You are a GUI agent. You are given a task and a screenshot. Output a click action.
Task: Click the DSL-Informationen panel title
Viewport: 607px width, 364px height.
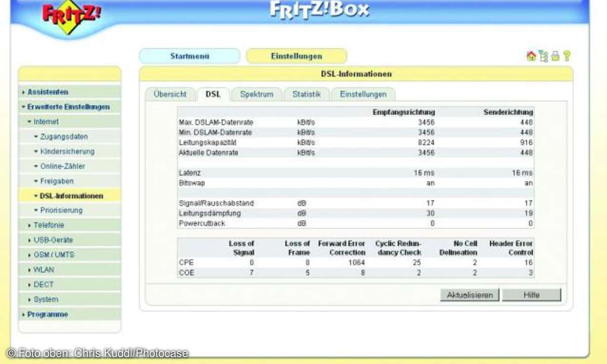coord(356,74)
